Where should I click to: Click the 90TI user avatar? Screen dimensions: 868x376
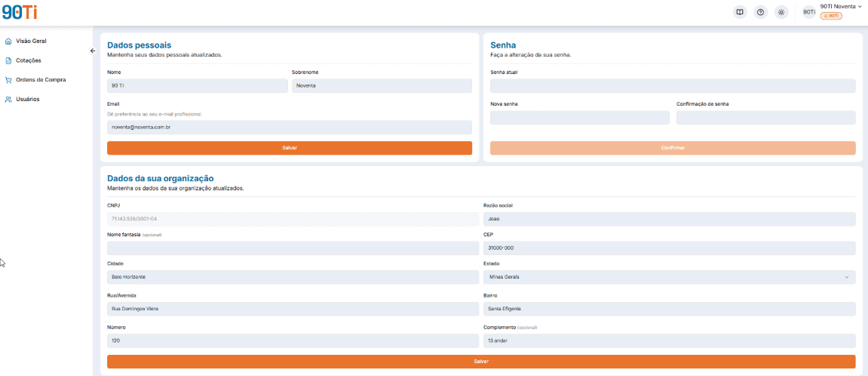pos(808,12)
